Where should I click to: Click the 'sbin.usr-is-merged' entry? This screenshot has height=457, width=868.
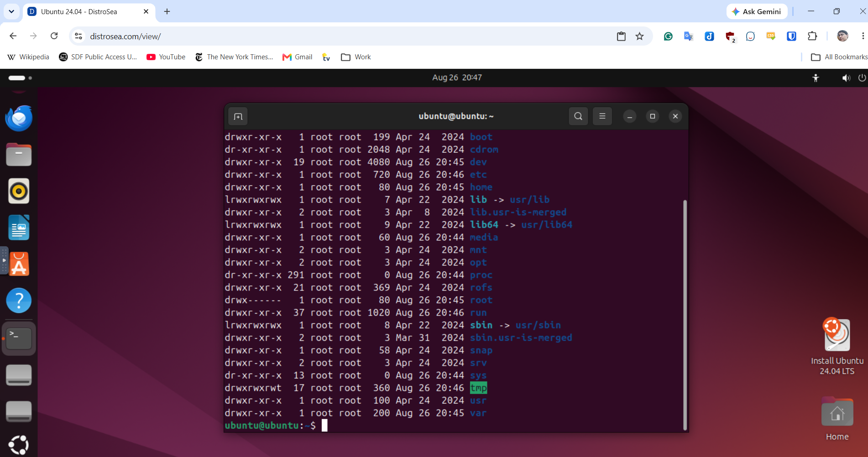[x=521, y=338]
